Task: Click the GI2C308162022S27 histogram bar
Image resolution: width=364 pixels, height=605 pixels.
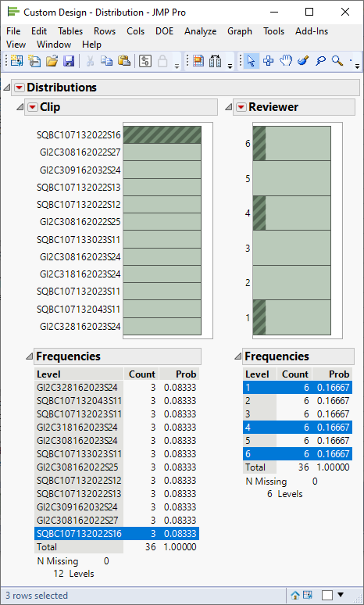Action: point(162,152)
